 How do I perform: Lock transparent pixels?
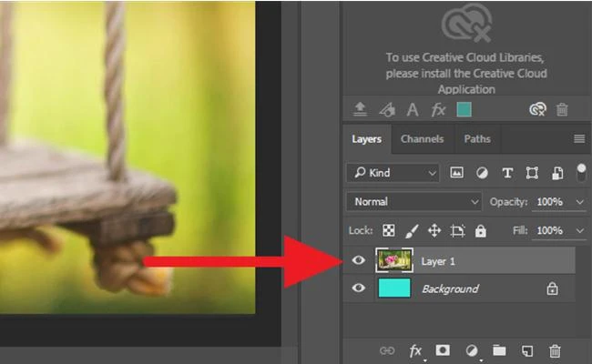(389, 230)
